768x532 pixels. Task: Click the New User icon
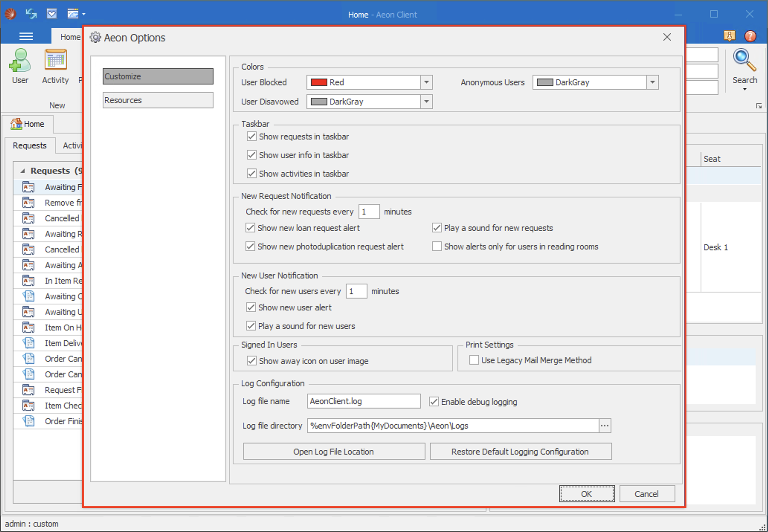pyautogui.click(x=20, y=61)
